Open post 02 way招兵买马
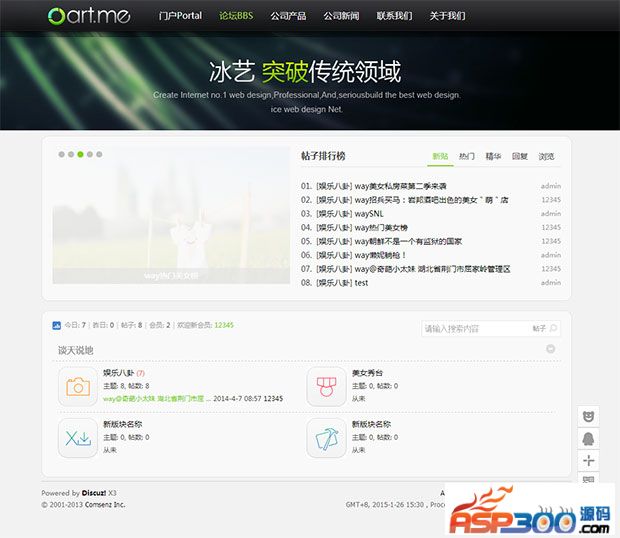 pos(431,200)
